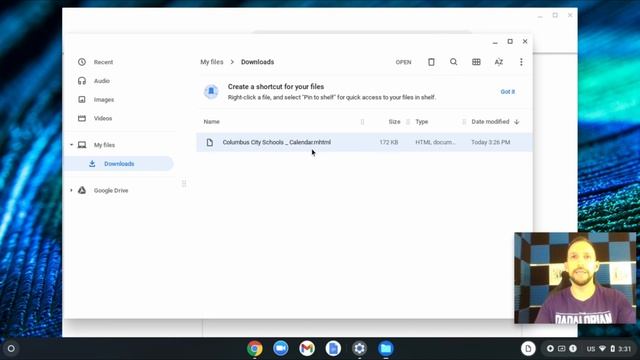Open the three-dot more menu
The height and width of the screenshot is (360, 640).
(x=521, y=62)
